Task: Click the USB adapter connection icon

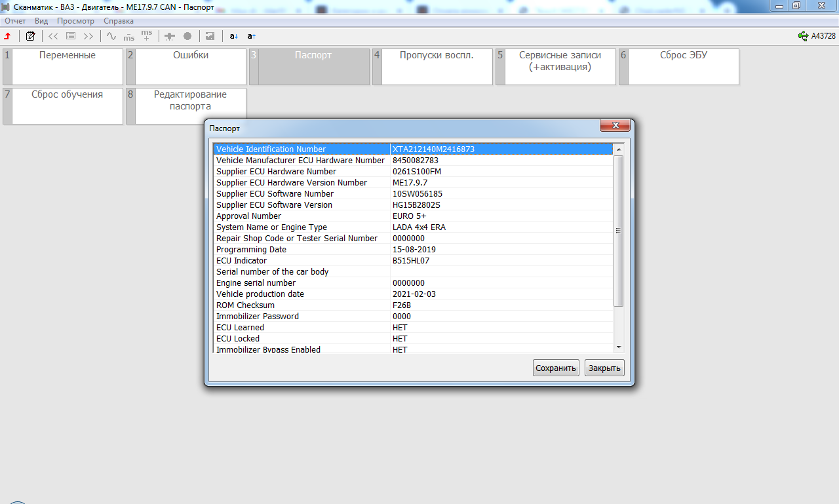Action: tap(803, 36)
